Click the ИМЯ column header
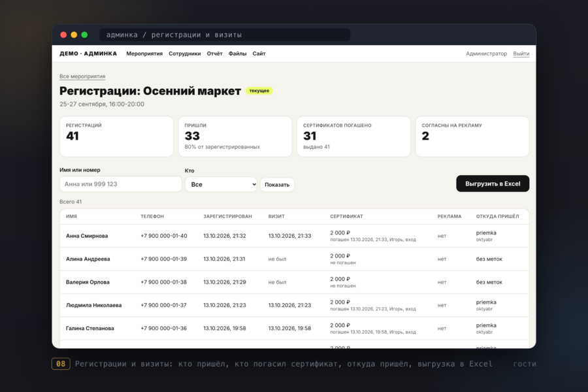The width and height of the screenshot is (588, 392). [x=71, y=216]
